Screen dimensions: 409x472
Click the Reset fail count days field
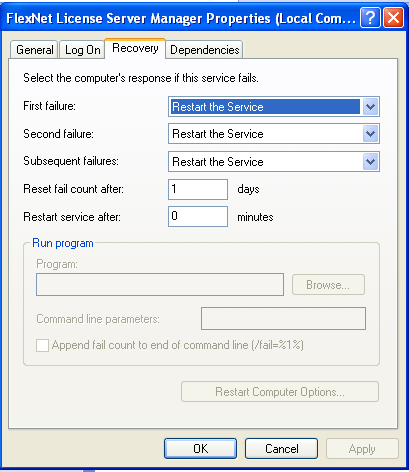click(198, 189)
